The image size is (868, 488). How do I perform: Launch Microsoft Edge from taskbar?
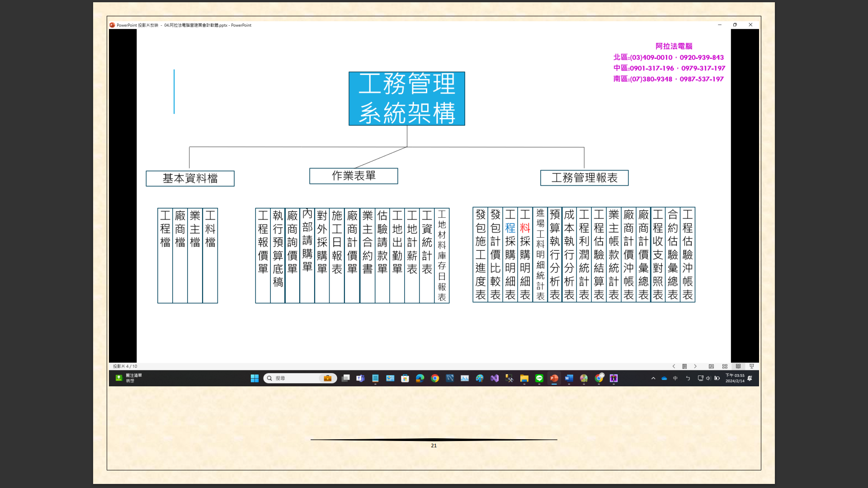[x=420, y=378]
